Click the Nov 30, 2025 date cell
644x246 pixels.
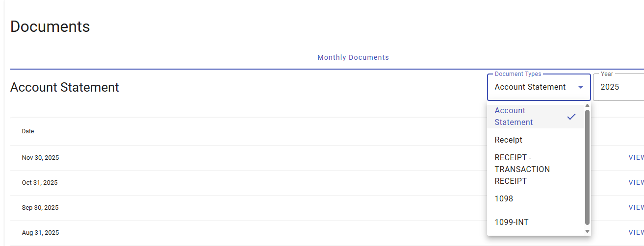click(40, 158)
